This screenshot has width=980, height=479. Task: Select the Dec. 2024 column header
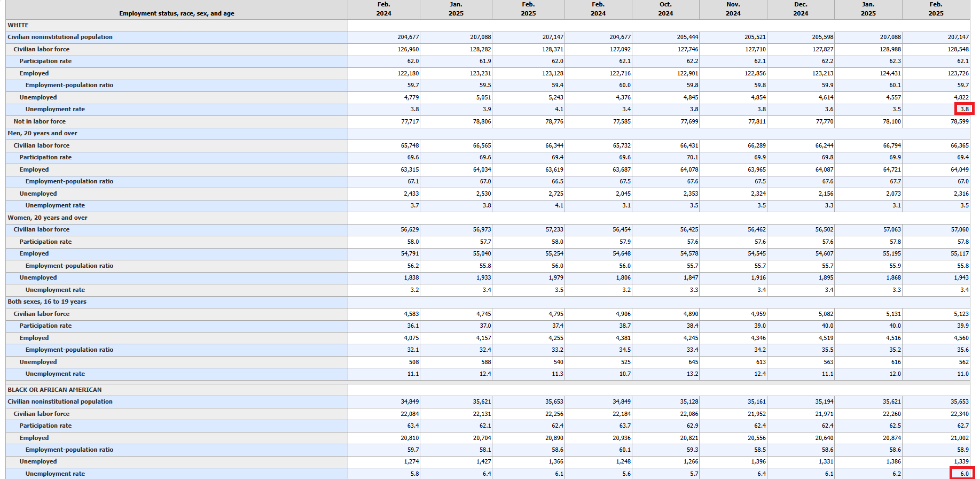(801, 9)
